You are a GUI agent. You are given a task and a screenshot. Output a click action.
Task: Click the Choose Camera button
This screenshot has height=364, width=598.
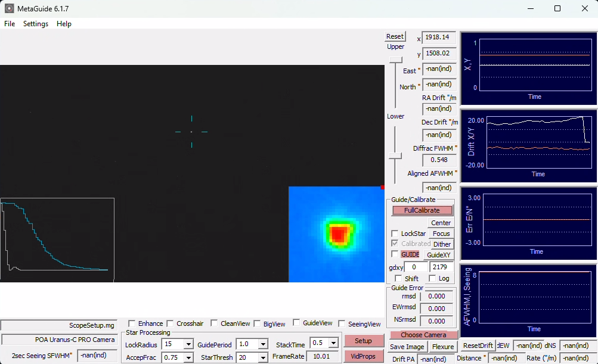coord(423,335)
